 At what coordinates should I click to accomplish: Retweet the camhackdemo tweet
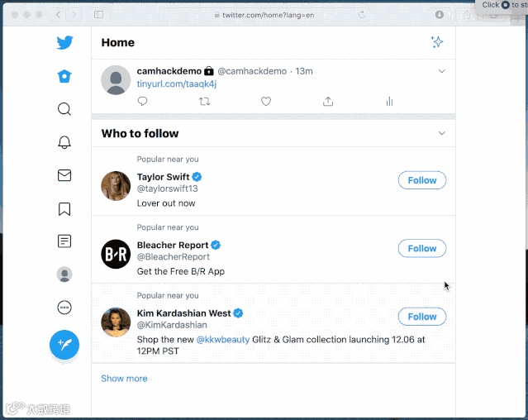pos(204,101)
